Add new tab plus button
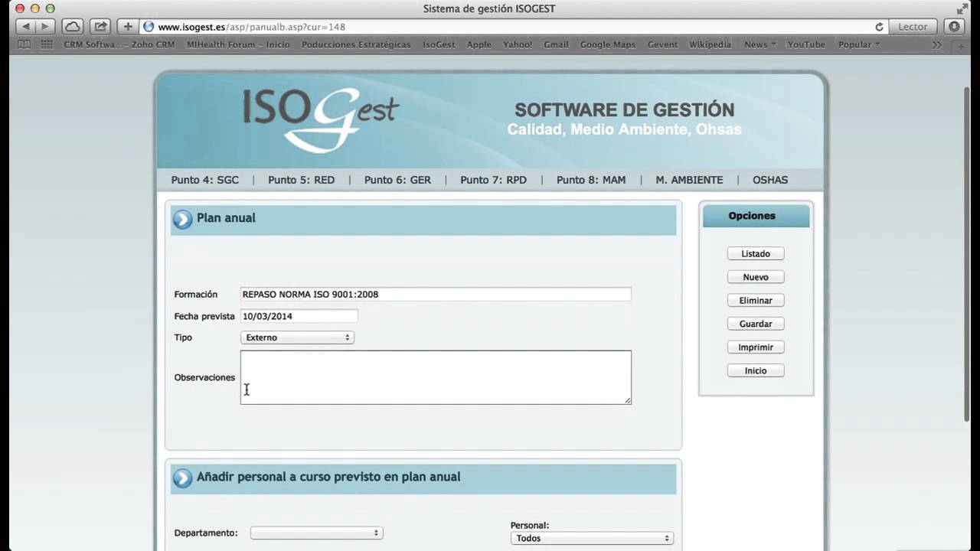Image resolution: width=980 pixels, height=551 pixels. coord(960,45)
